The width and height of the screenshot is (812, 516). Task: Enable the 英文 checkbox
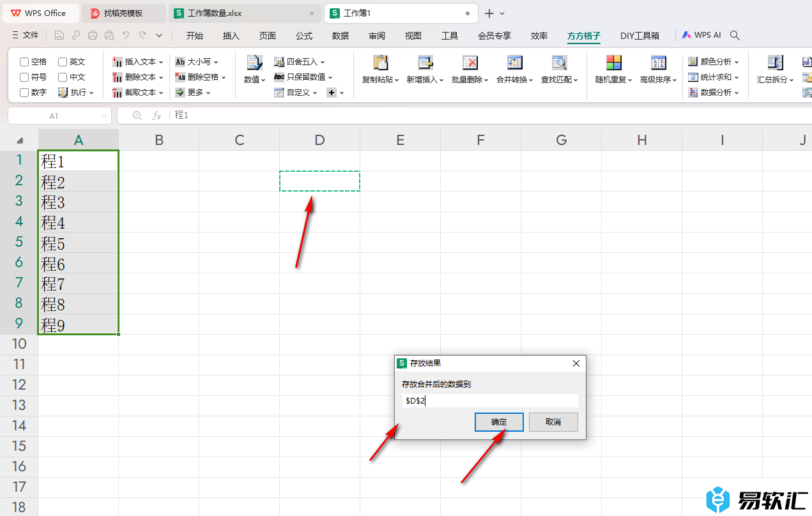[63, 62]
